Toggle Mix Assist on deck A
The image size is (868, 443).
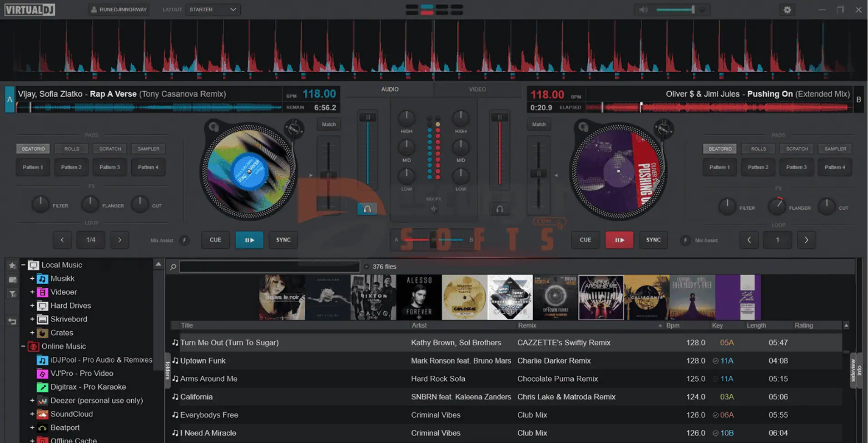coord(184,240)
